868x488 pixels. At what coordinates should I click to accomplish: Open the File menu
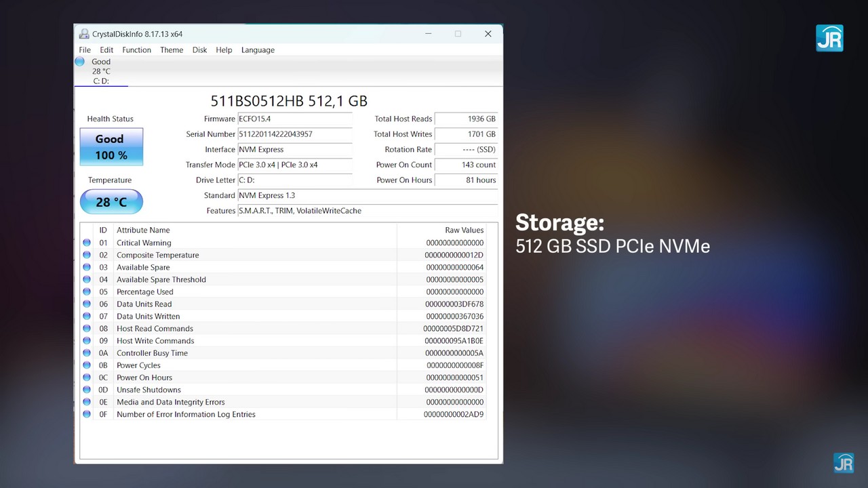tap(85, 50)
